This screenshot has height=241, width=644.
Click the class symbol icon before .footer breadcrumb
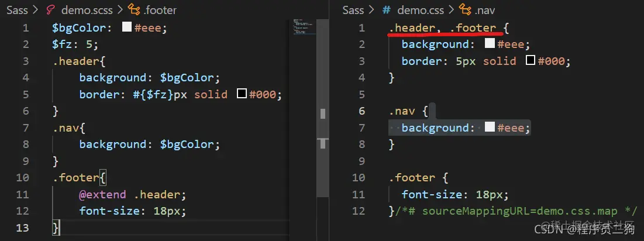(x=133, y=9)
